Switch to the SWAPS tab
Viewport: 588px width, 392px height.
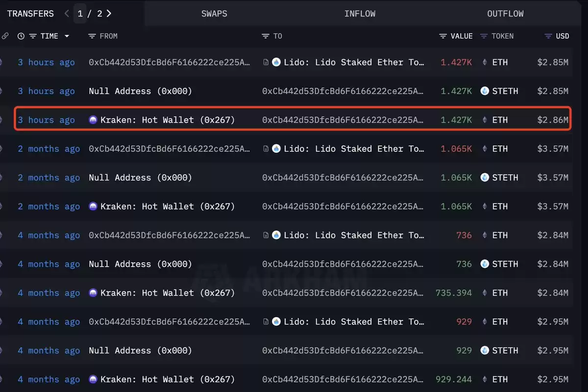(x=214, y=14)
